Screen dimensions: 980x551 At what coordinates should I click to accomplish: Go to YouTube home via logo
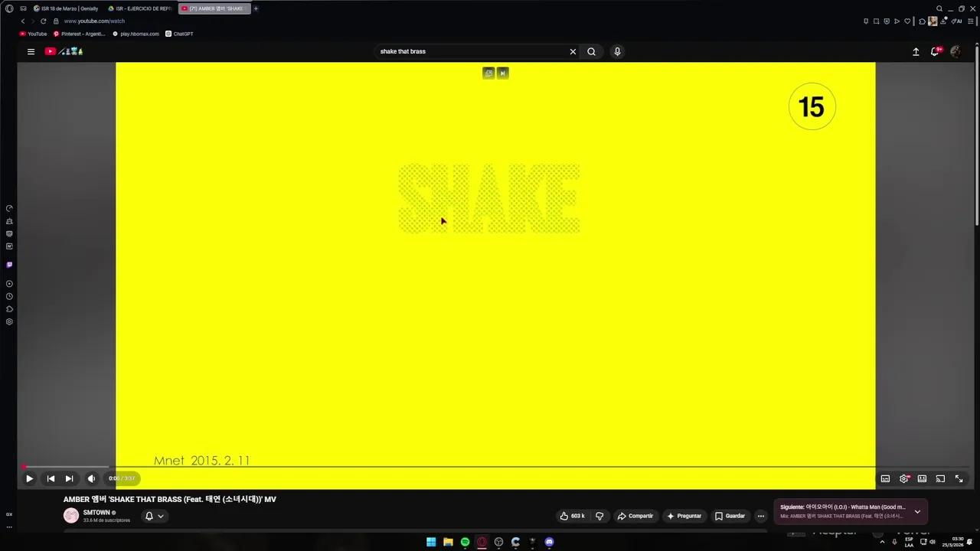(63, 51)
